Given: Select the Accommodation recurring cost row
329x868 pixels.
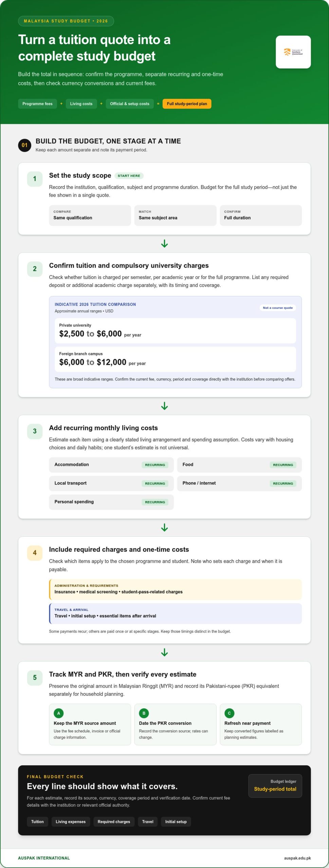Looking at the screenshot, I should [111, 465].
